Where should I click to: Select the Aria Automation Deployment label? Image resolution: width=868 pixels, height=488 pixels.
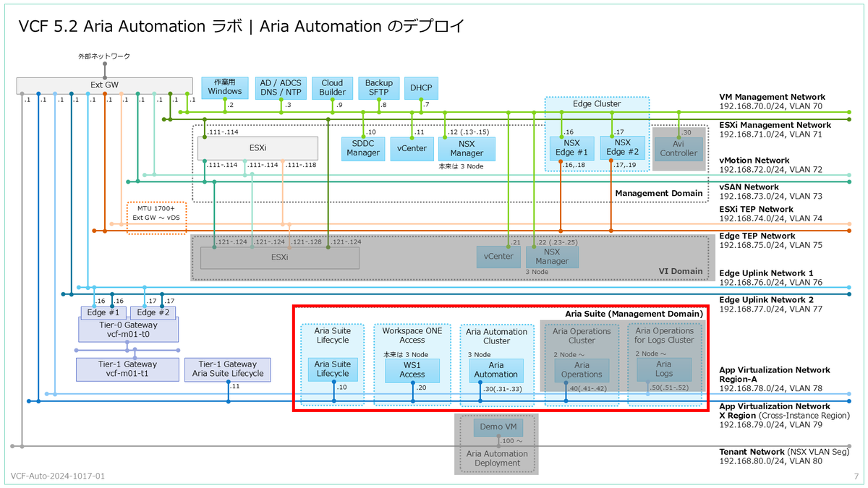click(497, 458)
